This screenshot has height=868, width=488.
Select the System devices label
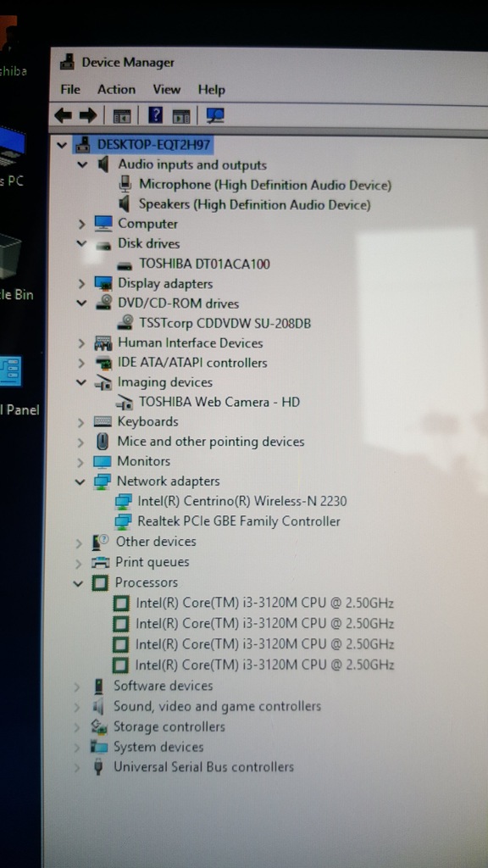point(158,748)
